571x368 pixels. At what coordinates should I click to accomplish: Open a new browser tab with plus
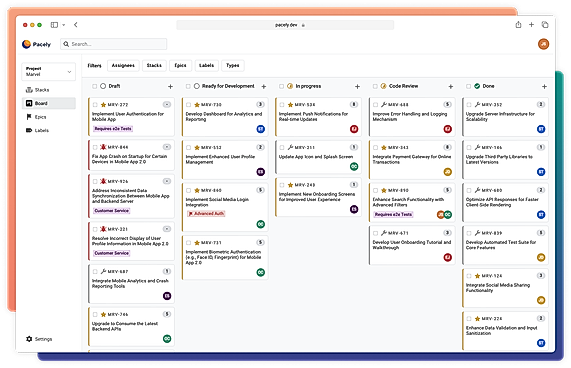coord(531,25)
